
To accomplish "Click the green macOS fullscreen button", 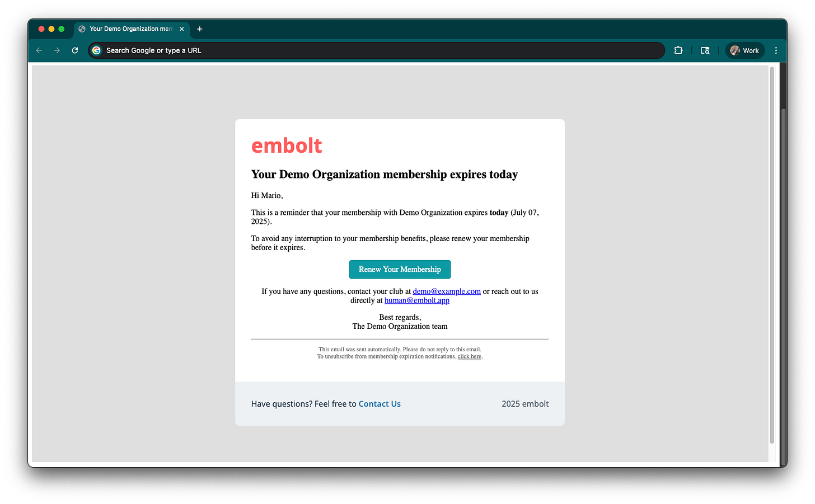I will [62, 29].
